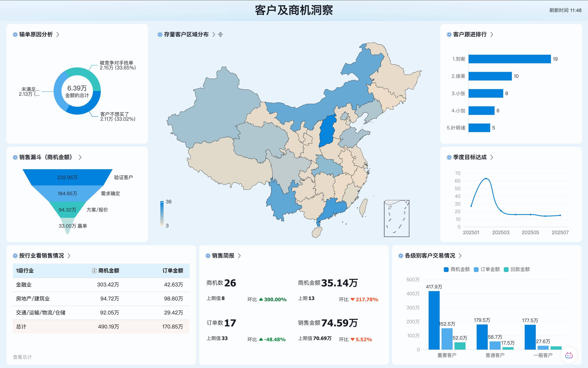The image size is (588, 368).
Task: Click the 查看总计 link
Action: [x=22, y=357]
